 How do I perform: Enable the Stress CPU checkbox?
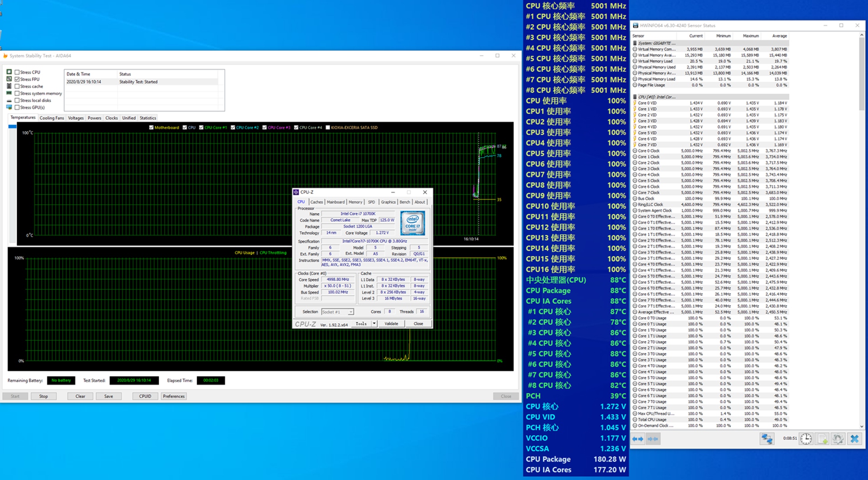[17, 72]
